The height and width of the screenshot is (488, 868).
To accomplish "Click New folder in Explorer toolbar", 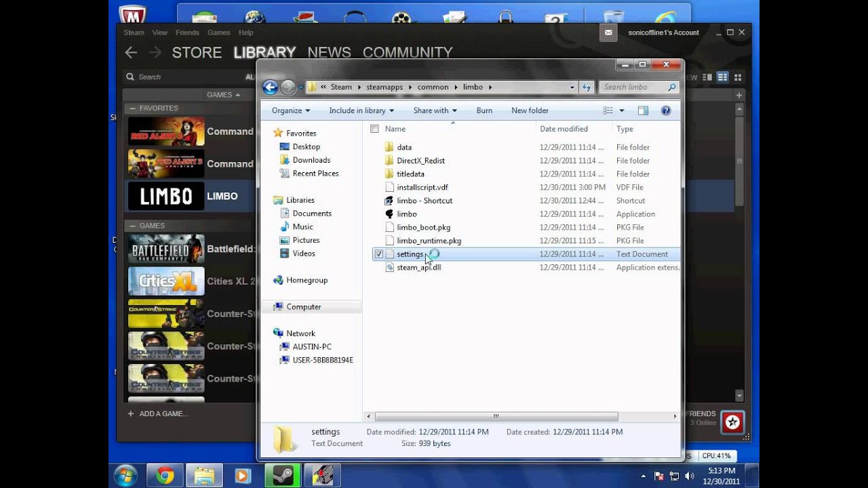I will pos(530,110).
